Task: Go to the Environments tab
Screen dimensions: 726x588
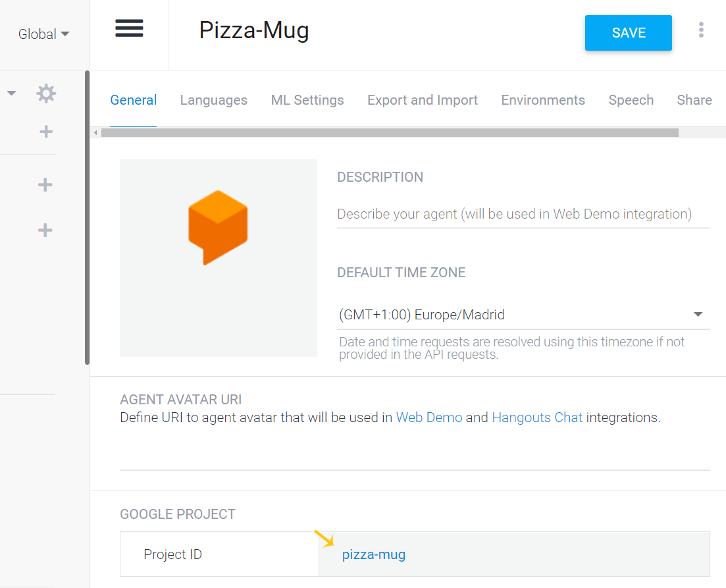Action: [542, 100]
